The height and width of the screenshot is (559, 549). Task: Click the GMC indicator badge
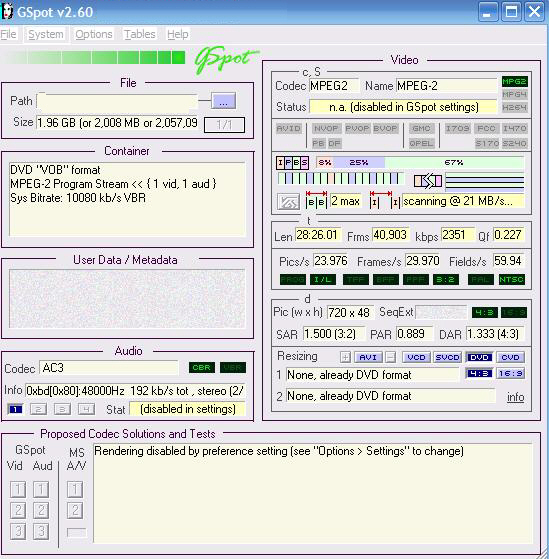tap(421, 128)
